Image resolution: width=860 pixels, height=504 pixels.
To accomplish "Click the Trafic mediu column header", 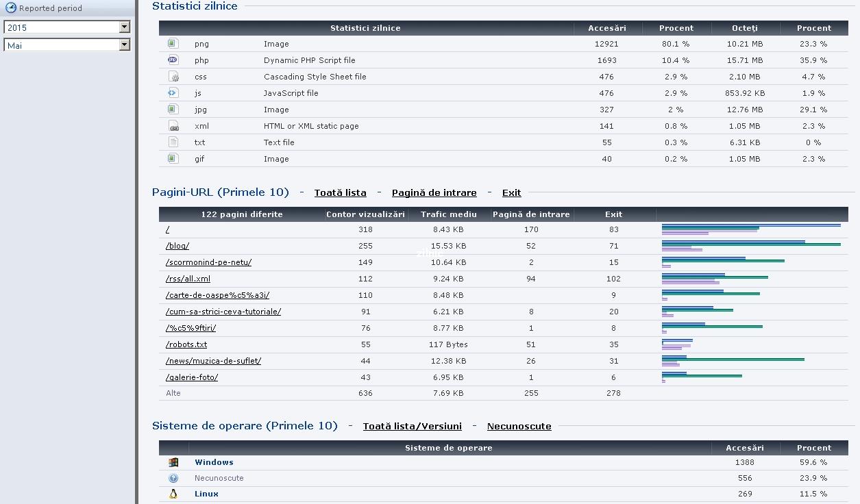I will (x=449, y=214).
